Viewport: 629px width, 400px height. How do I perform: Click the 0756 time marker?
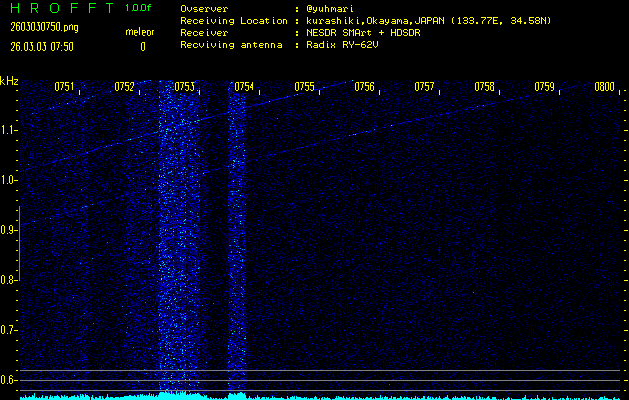(x=364, y=87)
